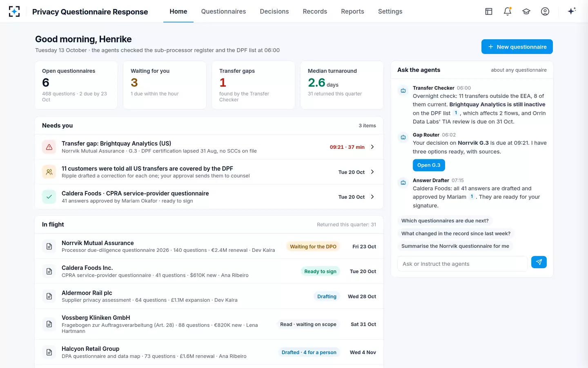The image size is (588, 368).
Task: Open the Transfer gaps summary card
Action: [253, 85]
